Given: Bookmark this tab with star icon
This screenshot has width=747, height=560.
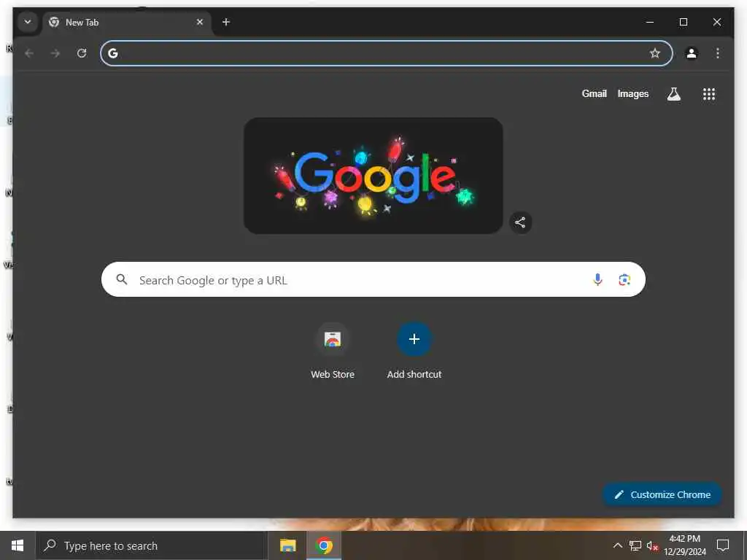Looking at the screenshot, I should coord(655,53).
